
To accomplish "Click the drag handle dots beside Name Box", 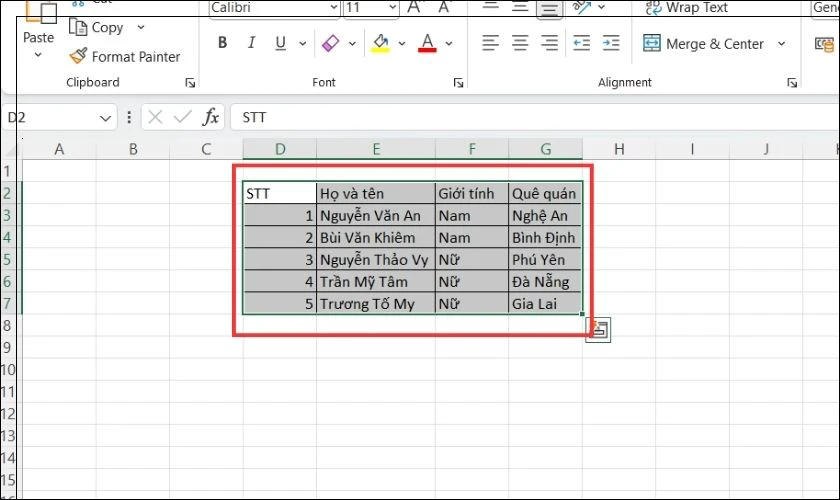I will pos(129,117).
